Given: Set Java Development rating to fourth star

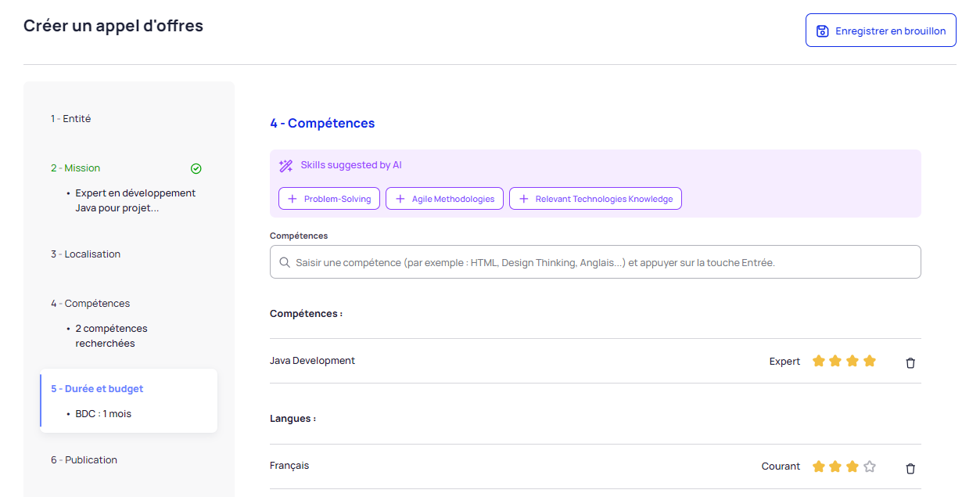Looking at the screenshot, I should click(870, 361).
